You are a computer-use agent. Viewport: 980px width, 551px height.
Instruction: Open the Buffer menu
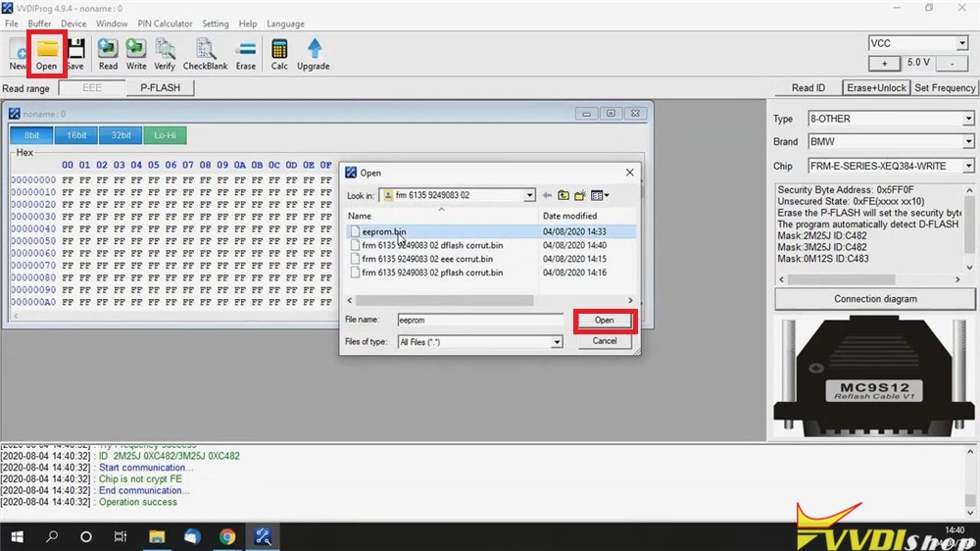pos(39,24)
